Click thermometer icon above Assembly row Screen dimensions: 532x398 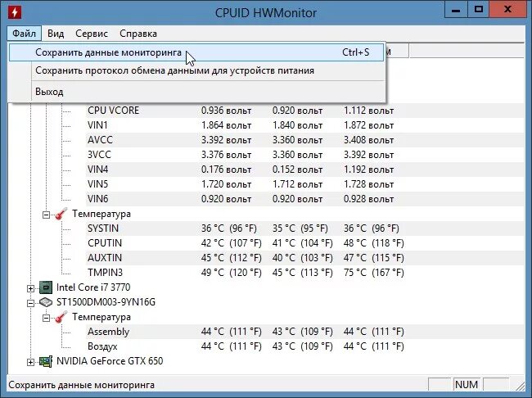pos(61,317)
